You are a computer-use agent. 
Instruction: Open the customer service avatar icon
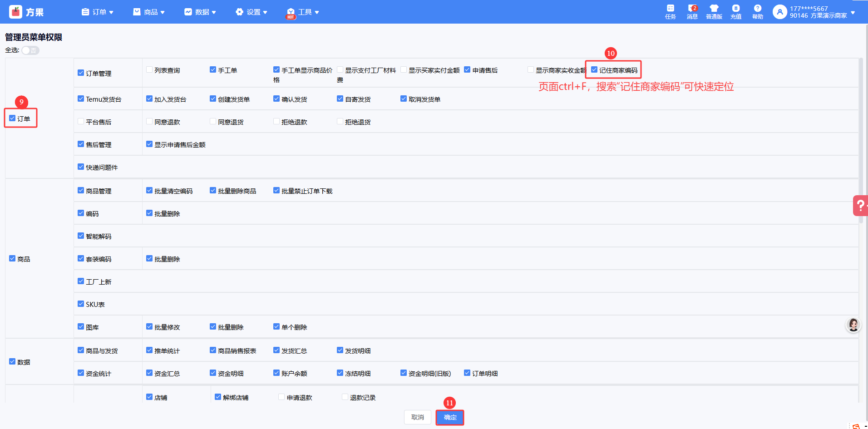(853, 325)
